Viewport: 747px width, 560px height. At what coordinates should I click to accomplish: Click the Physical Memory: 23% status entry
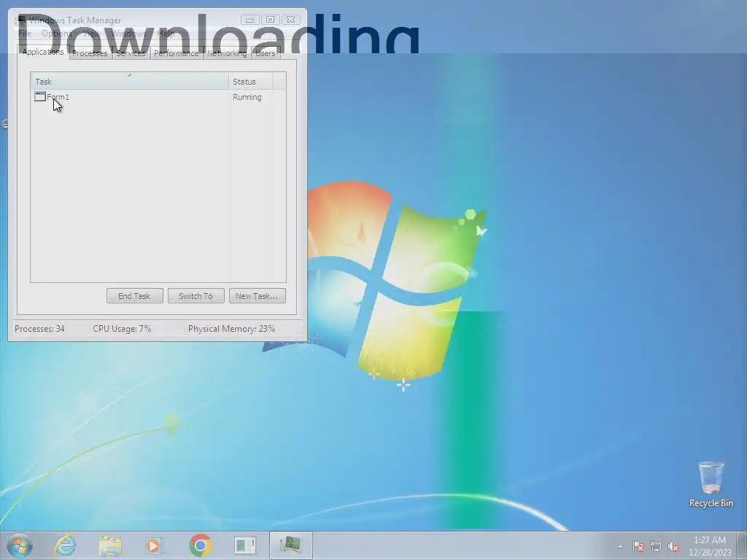(231, 329)
